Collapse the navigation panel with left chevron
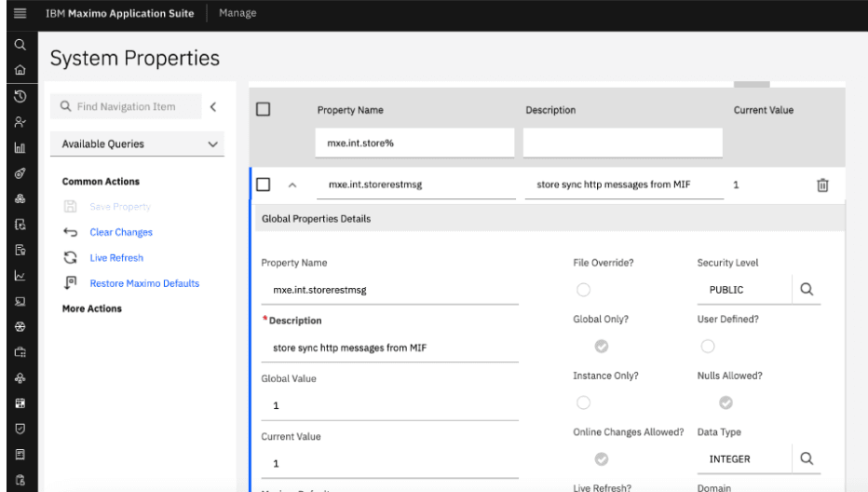Viewport: 868px width, 492px height. [213, 106]
